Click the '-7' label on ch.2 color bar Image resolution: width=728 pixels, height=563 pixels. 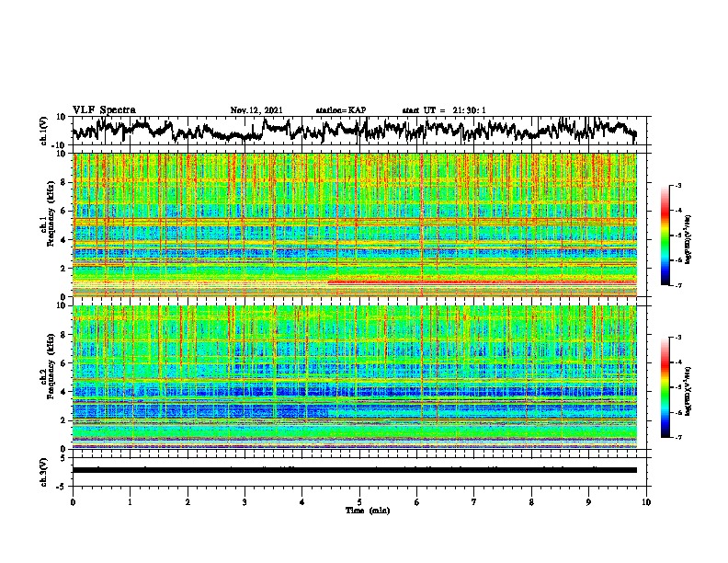pos(678,438)
